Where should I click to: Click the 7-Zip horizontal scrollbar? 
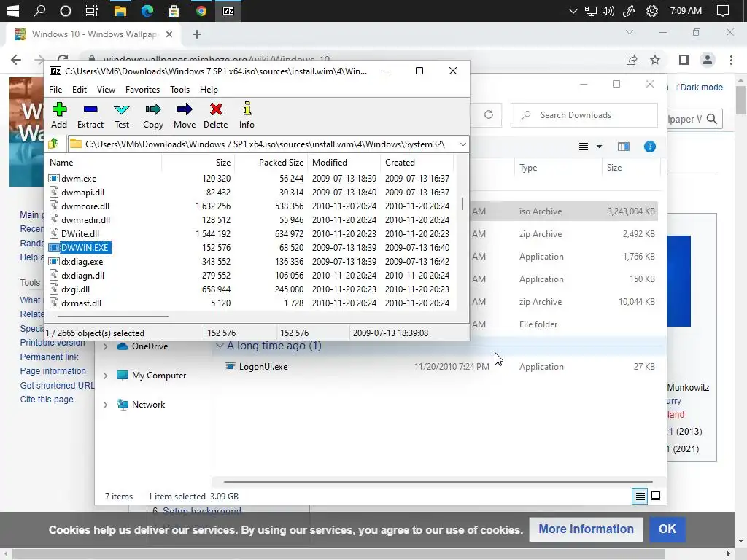pos(113,316)
